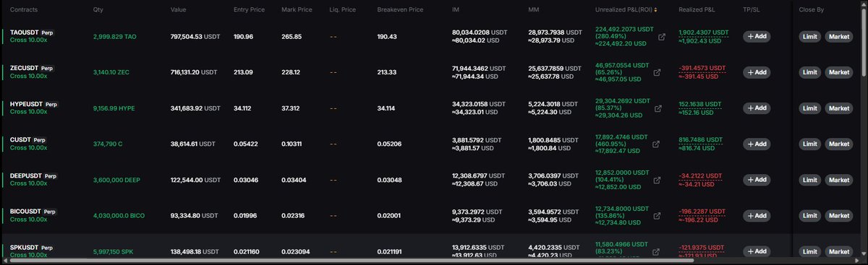Open the HYPEUSDT Perp contract

tap(35, 104)
